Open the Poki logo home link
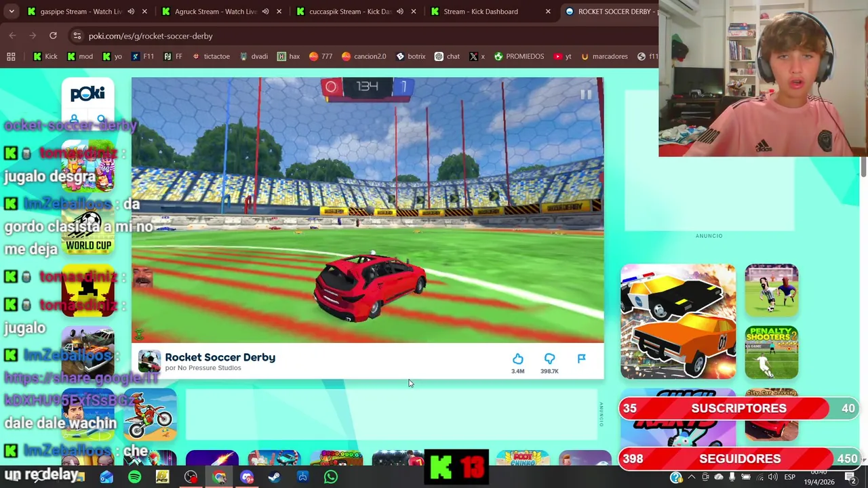Screen dimensions: 868x488 click(87, 94)
